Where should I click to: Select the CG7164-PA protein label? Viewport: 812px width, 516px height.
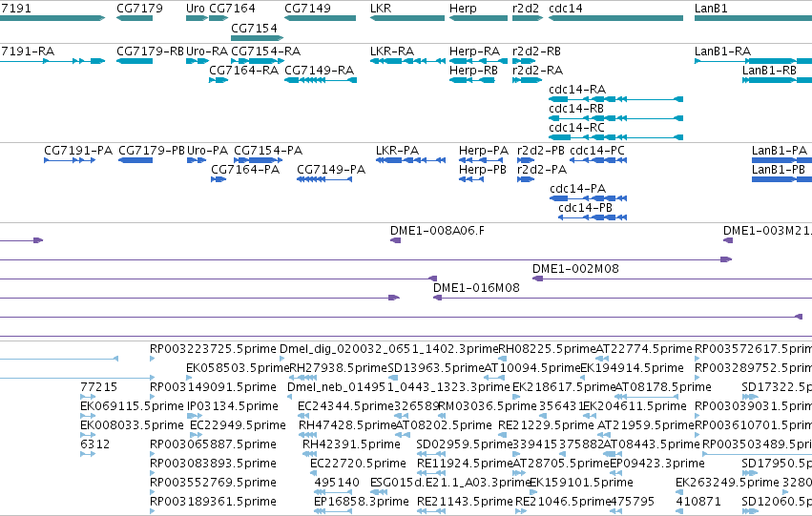[x=245, y=170]
